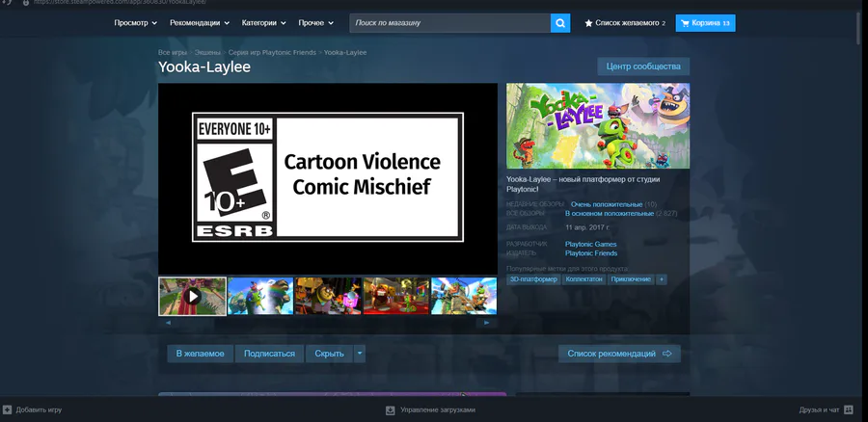This screenshot has width=868, height=422.
Task: Select the fifth screenshot thumbnail
Action: [x=464, y=297]
